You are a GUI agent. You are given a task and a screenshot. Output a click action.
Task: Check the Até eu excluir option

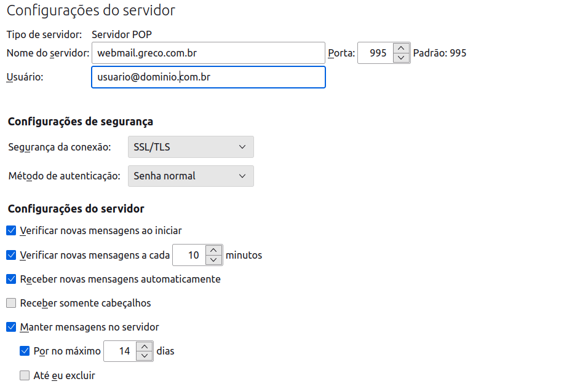point(25,375)
